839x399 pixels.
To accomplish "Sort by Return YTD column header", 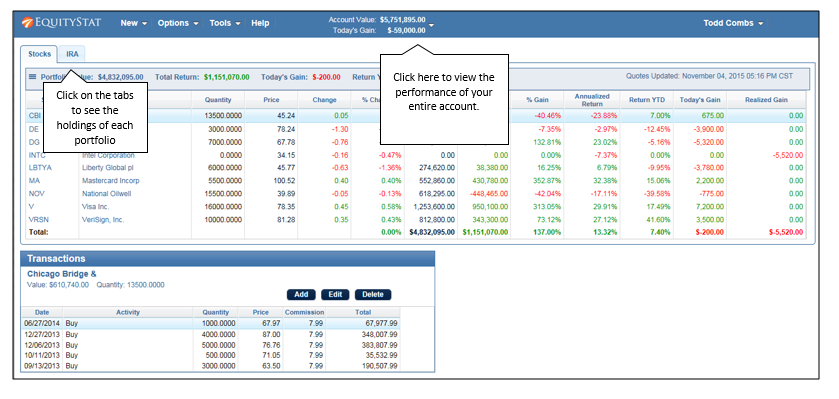I will [x=646, y=99].
